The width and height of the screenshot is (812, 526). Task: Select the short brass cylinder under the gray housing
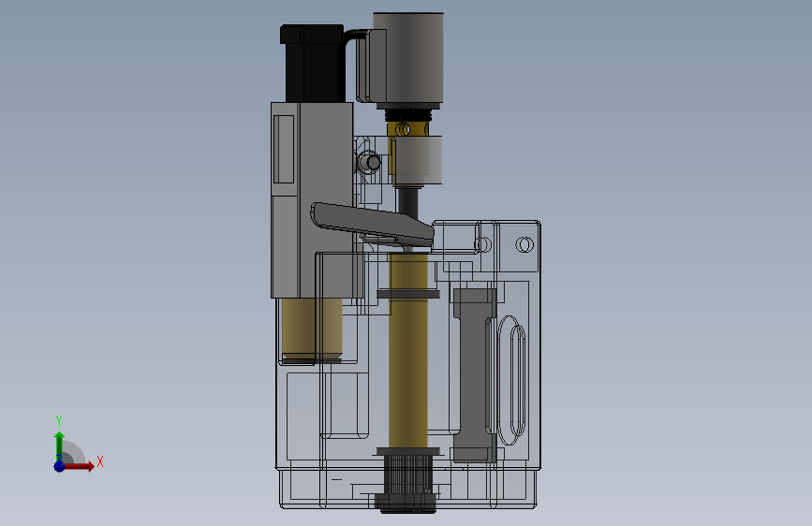(312, 329)
